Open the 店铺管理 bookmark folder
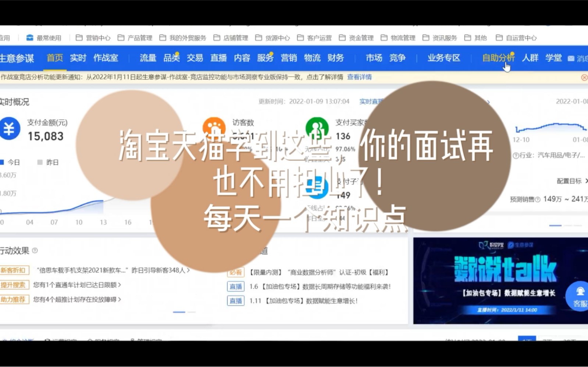The height and width of the screenshot is (367, 588). tap(231, 38)
